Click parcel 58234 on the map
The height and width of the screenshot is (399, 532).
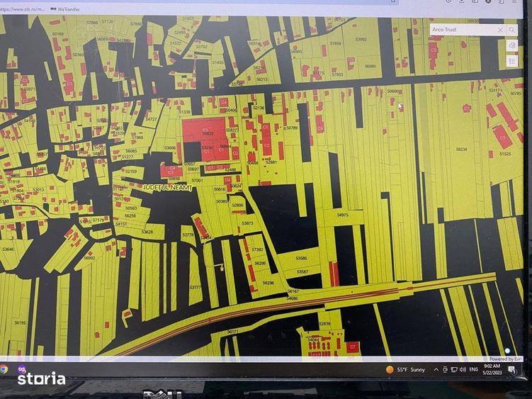[x=461, y=150]
